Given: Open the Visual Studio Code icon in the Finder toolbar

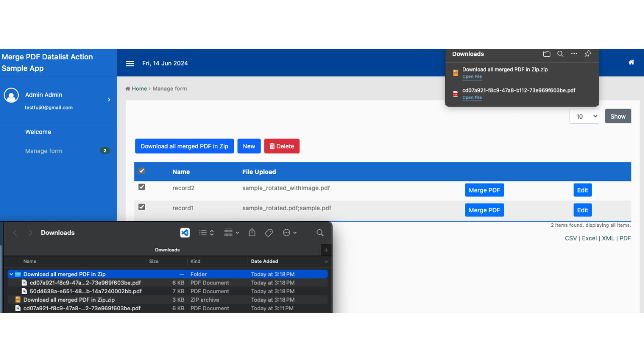Looking at the screenshot, I should tap(185, 233).
